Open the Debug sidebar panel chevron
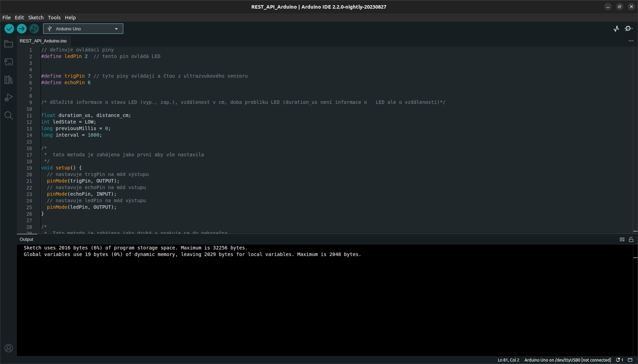638x364 pixels. [9, 98]
